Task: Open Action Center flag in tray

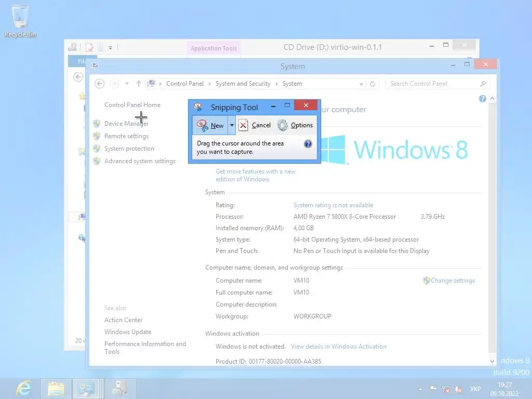Action: coord(433,389)
